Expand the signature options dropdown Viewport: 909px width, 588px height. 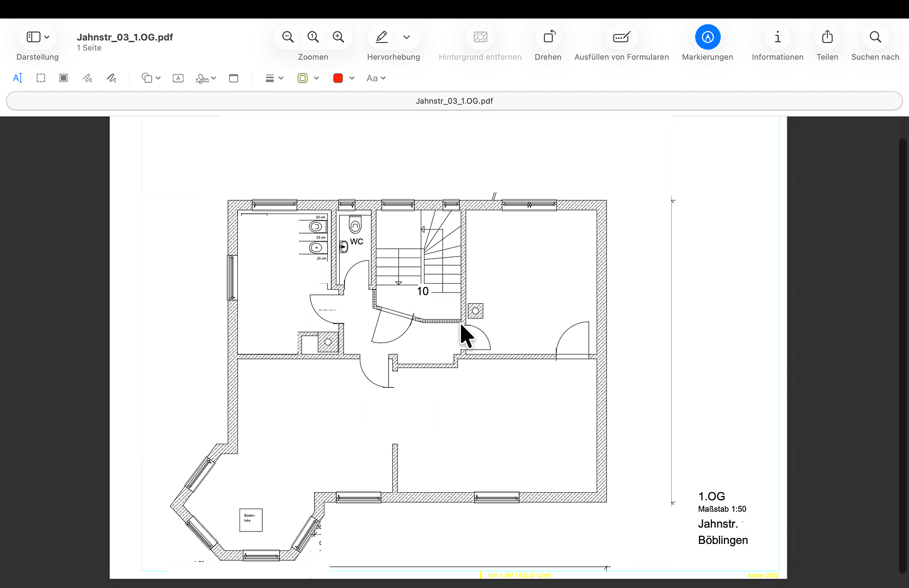(213, 78)
